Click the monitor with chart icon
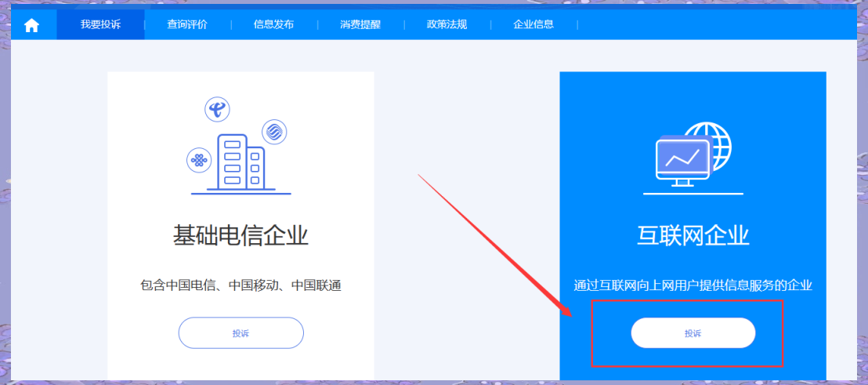The width and height of the screenshot is (868, 385). click(682, 162)
